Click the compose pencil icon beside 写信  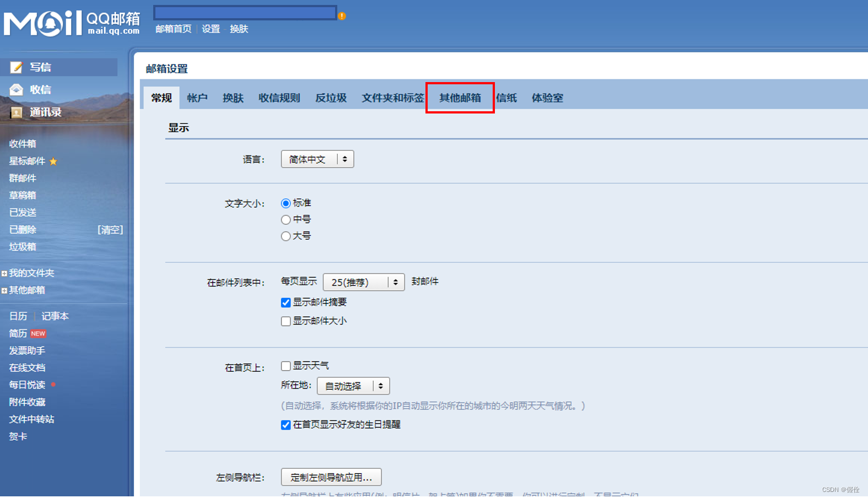17,67
